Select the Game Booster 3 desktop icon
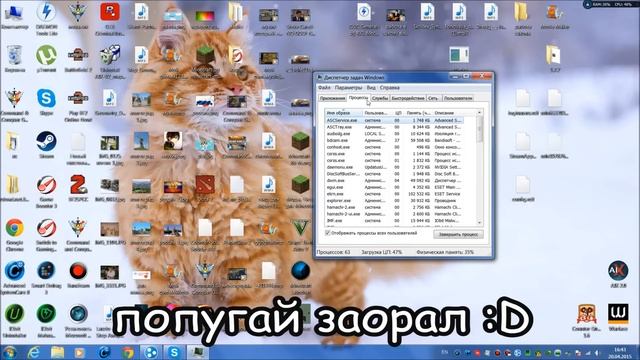640x360 pixels. 46,192
